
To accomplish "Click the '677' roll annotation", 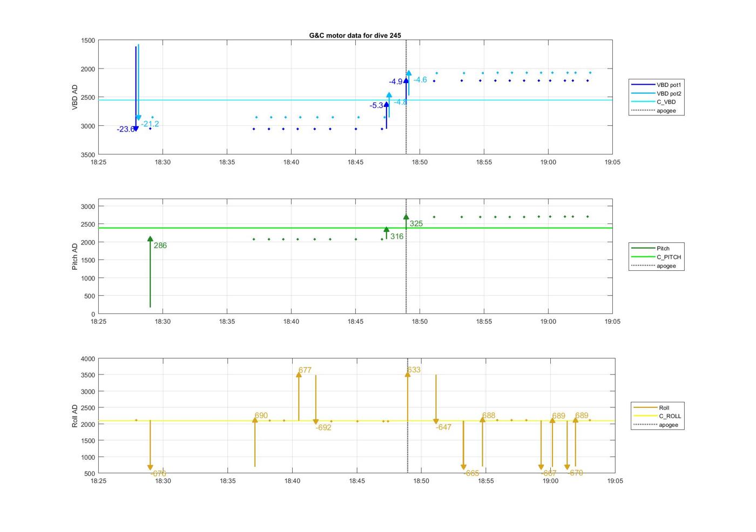I will 305,370.
